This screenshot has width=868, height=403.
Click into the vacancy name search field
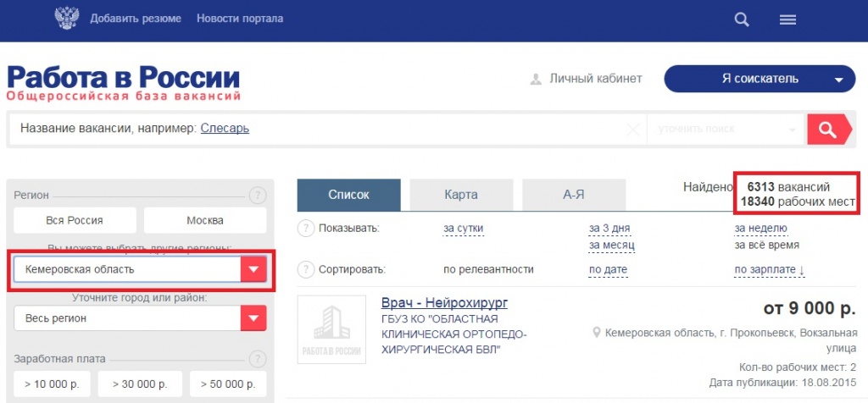(x=328, y=130)
